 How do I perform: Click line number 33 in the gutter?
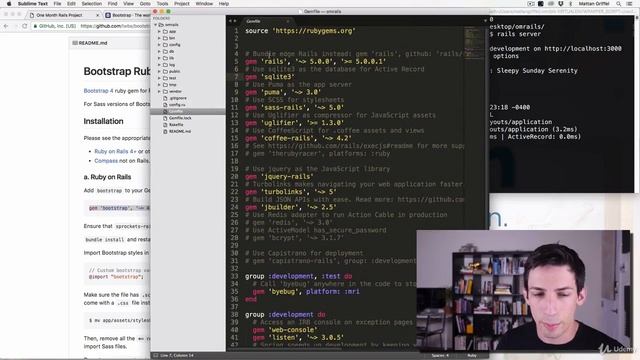pos(234,276)
